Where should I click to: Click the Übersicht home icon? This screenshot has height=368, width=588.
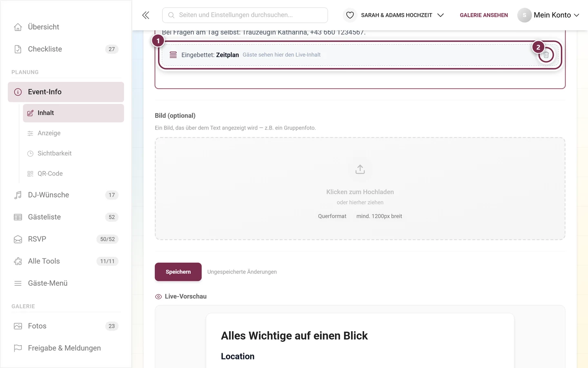tap(18, 27)
